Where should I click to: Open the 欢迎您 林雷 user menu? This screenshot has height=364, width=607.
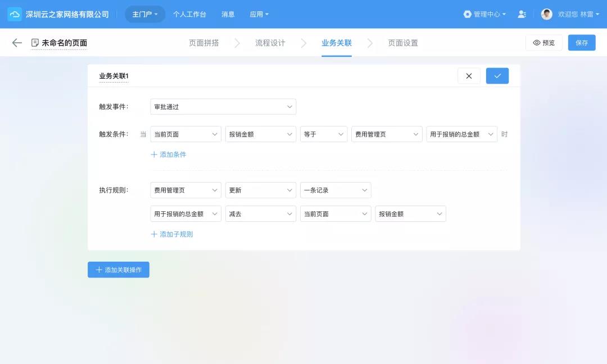[x=578, y=14]
